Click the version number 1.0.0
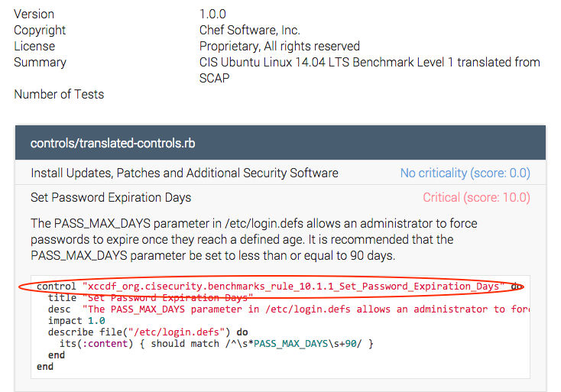Screen dimensions: 561x392 pyautogui.click(x=212, y=14)
